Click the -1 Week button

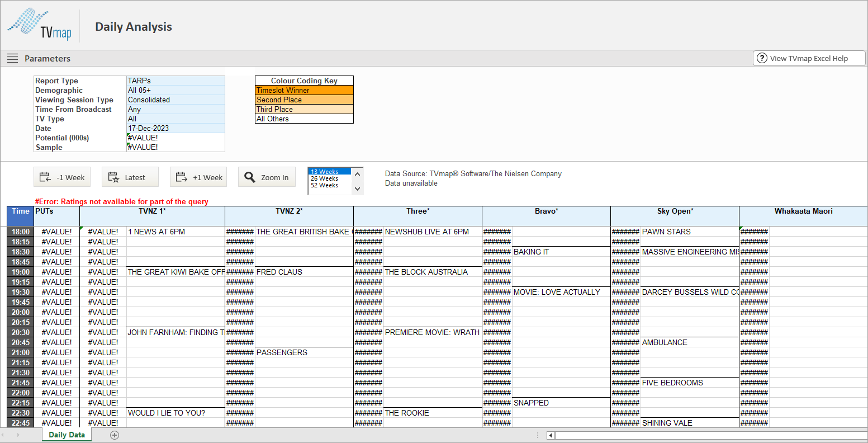(x=62, y=177)
